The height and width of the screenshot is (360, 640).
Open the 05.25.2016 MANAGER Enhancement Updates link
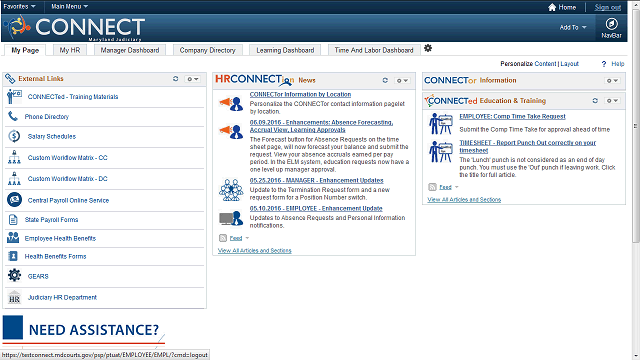point(316,180)
